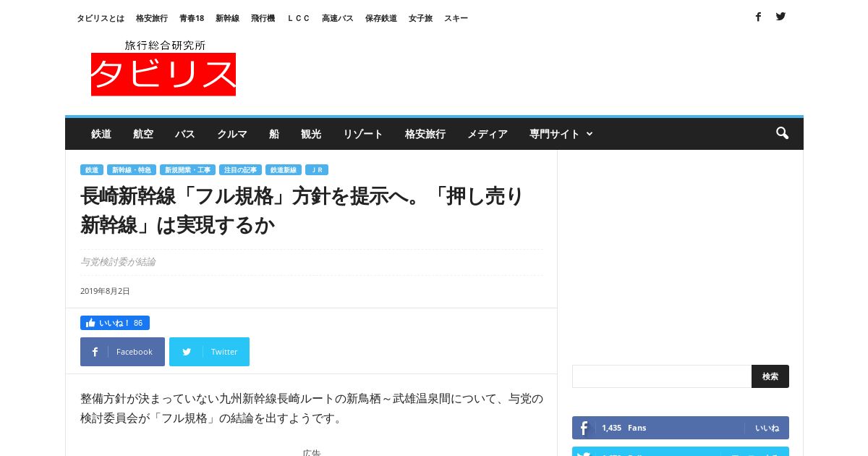868x456 pixels.
Task: Go to スキー top link
Action: tap(456, 18)
